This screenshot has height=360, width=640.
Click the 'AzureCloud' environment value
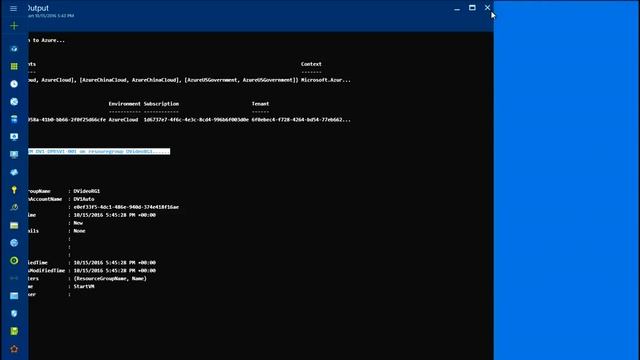(x=123, y=120)
